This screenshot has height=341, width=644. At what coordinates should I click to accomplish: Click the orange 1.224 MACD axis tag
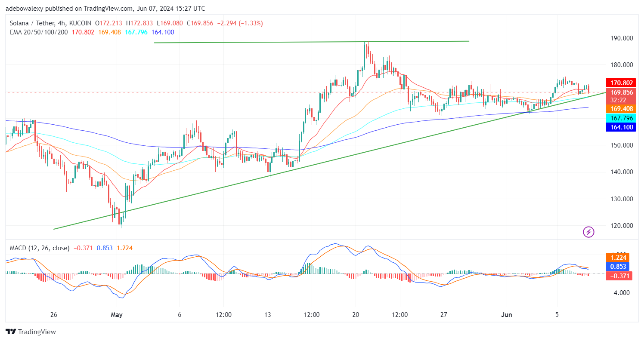618,258
